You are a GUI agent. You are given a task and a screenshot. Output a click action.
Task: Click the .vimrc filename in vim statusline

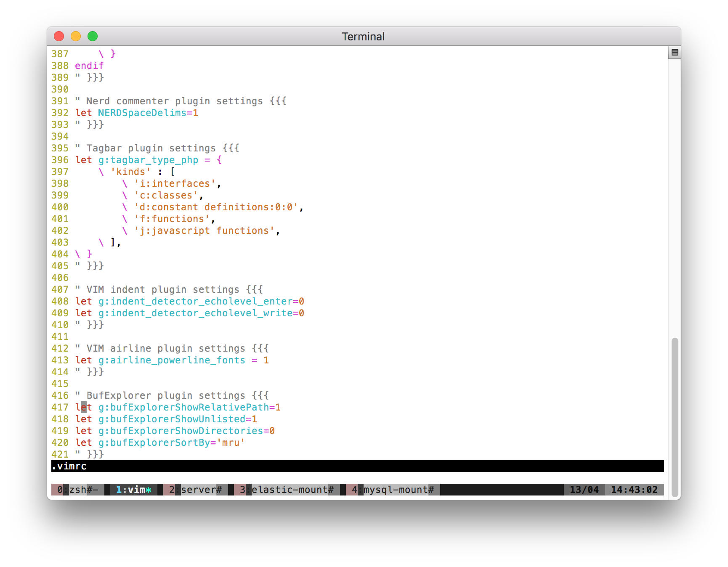pyautogui.click(x=69, y=466)
